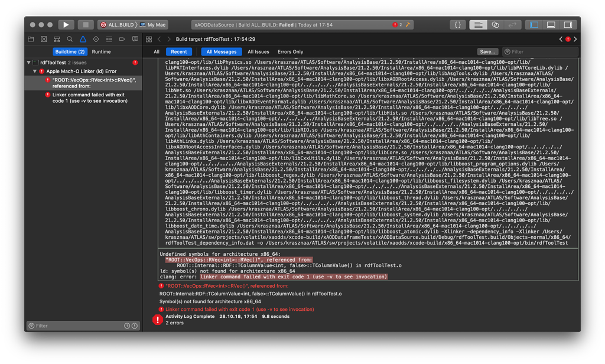Toggle the left Navigator panel

coord(534,25)
